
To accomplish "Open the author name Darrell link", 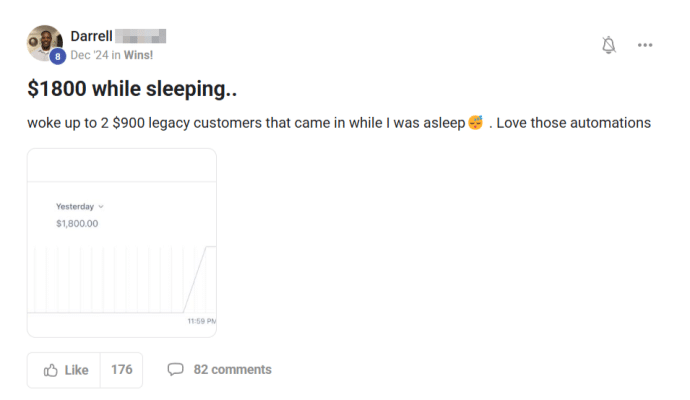I will (92, 36).
